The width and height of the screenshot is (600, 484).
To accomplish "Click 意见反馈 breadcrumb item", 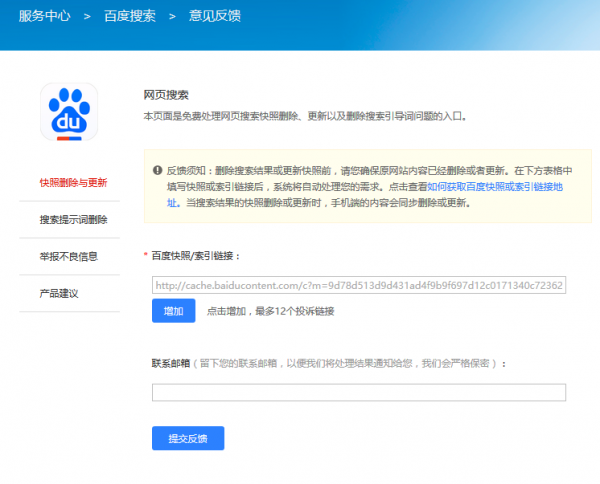I will [215, 16].
